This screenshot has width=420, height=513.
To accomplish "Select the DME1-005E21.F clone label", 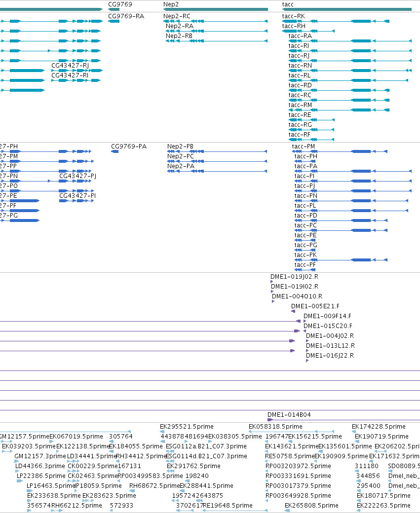I will [x=315, y=306].
